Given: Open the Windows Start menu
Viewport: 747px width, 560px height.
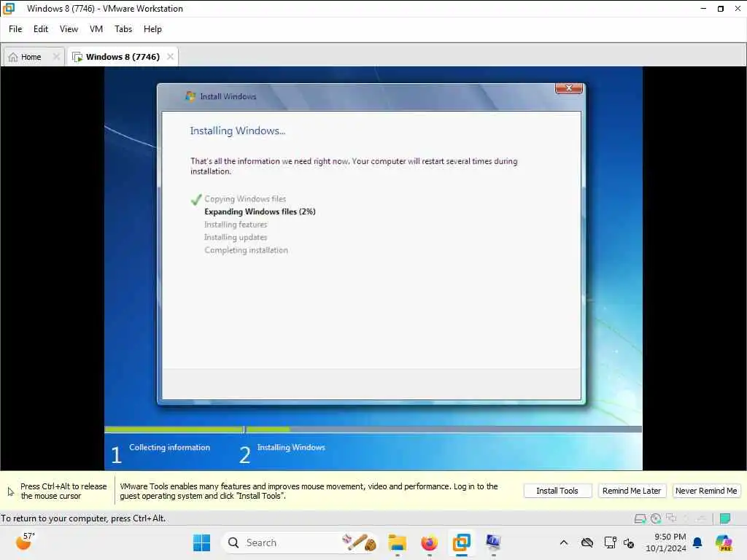Looking at the screenshot, I should click(x=201, y=542).
